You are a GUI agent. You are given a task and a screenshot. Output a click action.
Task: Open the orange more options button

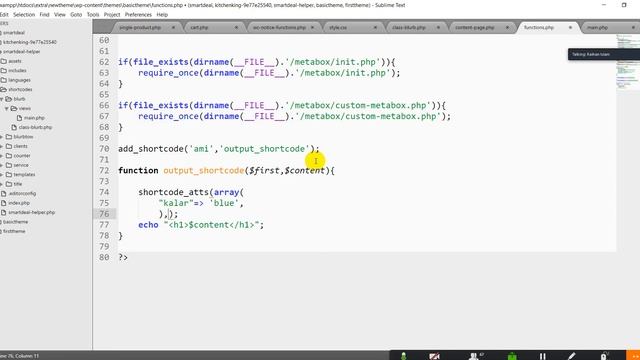pos(633,355)
